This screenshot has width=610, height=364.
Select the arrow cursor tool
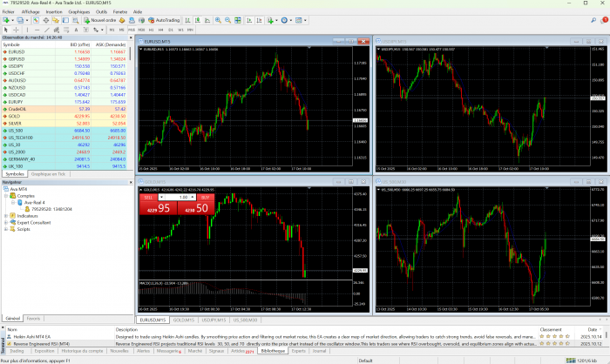click(7, 29)
